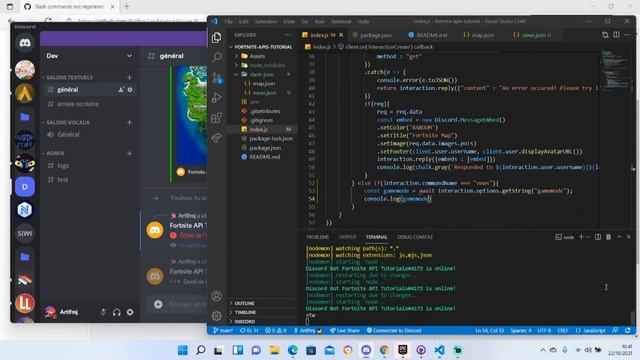Open the Dev server dropdown menu
Screen dimensions: 640x360
coord(129,56)
